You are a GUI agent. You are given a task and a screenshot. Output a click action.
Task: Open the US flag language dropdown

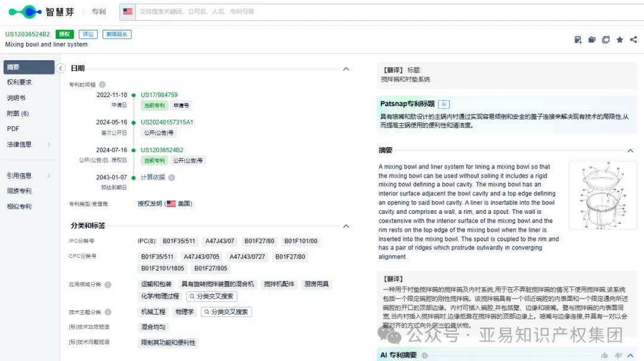pos(128,10)
